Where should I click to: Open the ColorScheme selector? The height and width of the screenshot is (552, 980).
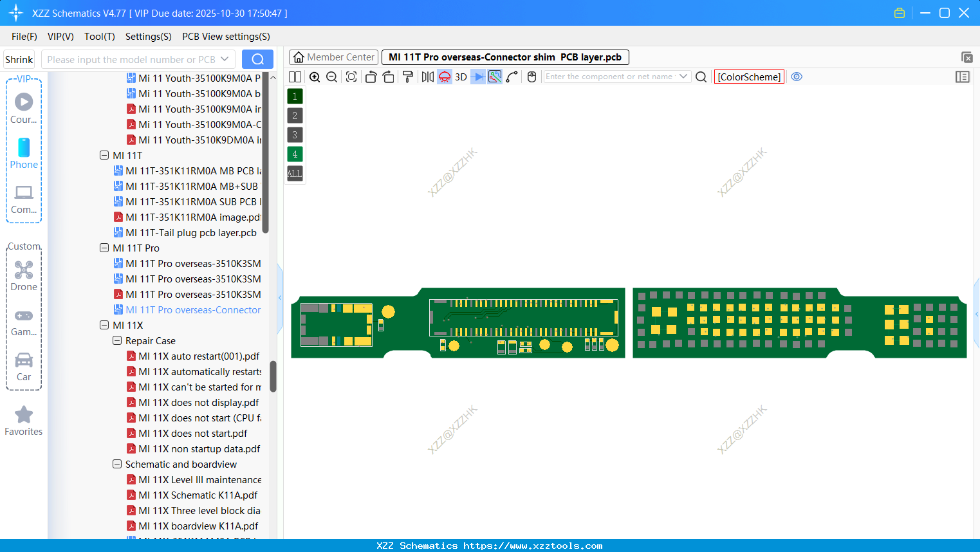(x=748, y=77)
